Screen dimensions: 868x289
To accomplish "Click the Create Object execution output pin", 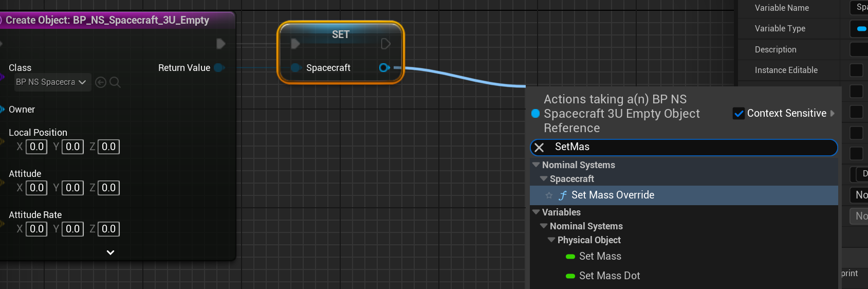I will click(x=220, y=44).
